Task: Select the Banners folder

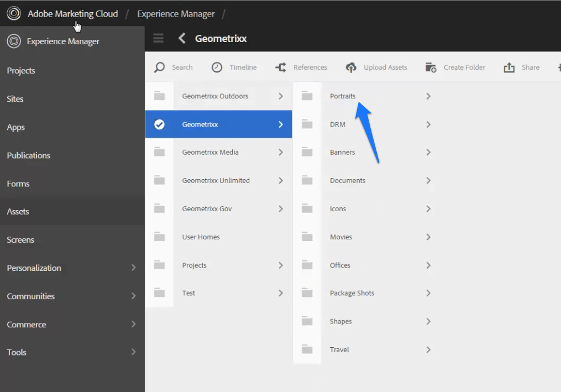Action: (x=342, y=152)
